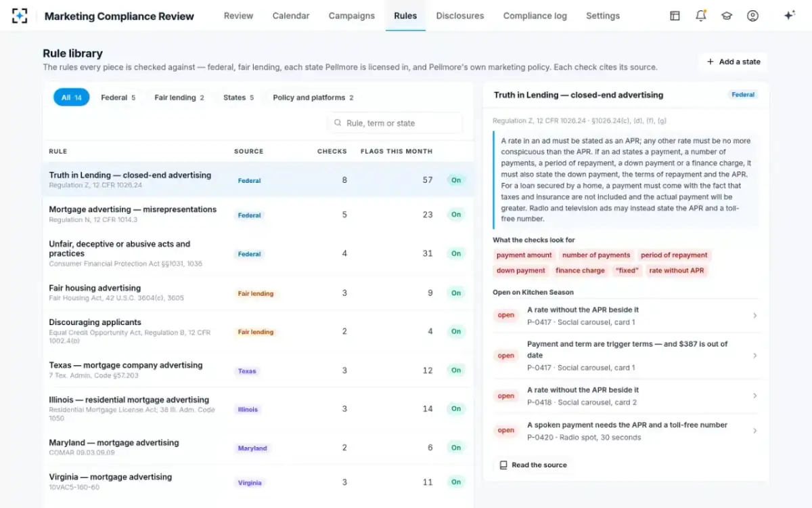Screen dimensions: 812x508
Task: Open the sparkle assistant icon
Action: pos(789,16)
